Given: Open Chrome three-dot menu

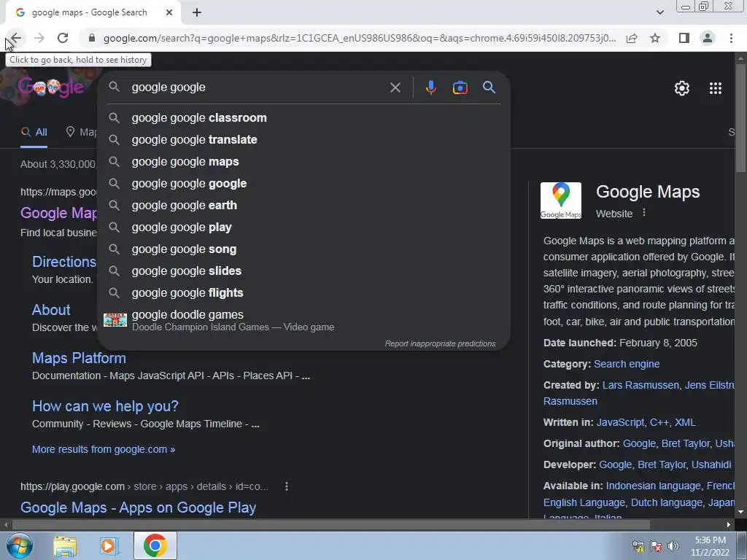Looking at the screenshot, I should click(x=731, y=38).
